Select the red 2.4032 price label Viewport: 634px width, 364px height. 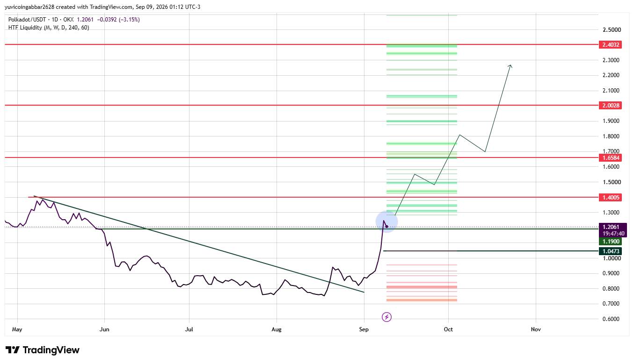pos(610,45)
